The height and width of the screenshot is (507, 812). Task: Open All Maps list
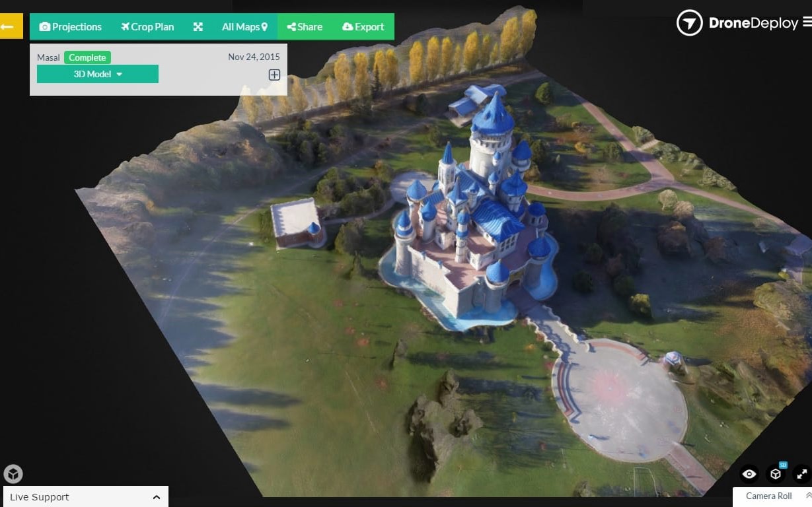[244, 27]
